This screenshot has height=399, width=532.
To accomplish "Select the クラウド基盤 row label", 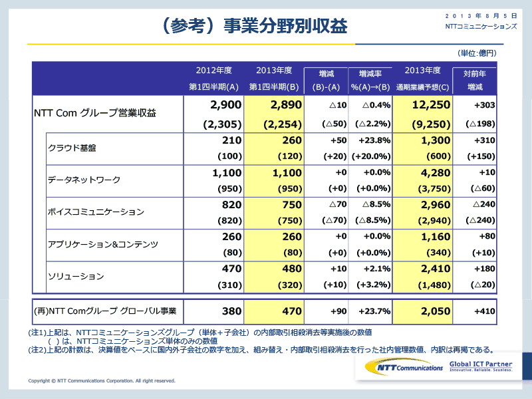I will (x=72, y=148).
